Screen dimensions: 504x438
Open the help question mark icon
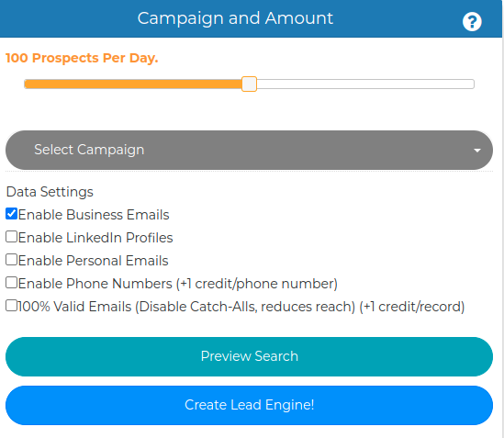point(472,22)
